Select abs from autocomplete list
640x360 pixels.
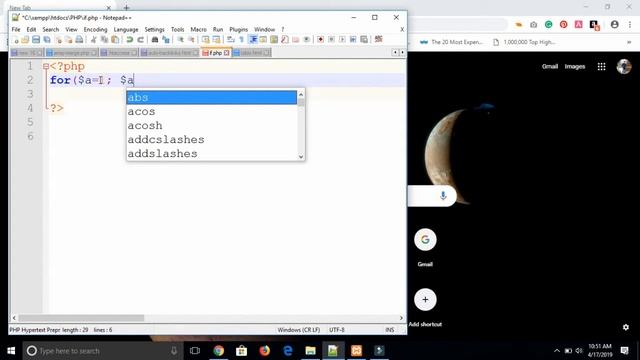click(x=211, y=98)
